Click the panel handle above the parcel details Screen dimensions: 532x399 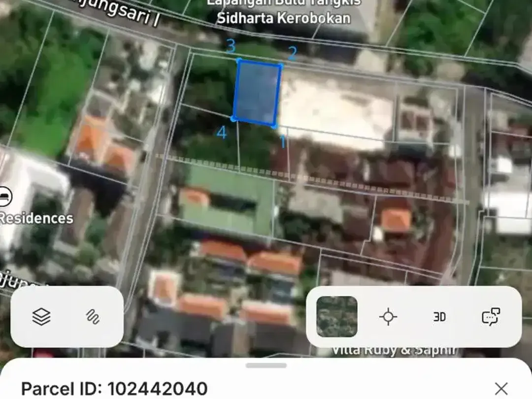(266, 366)
